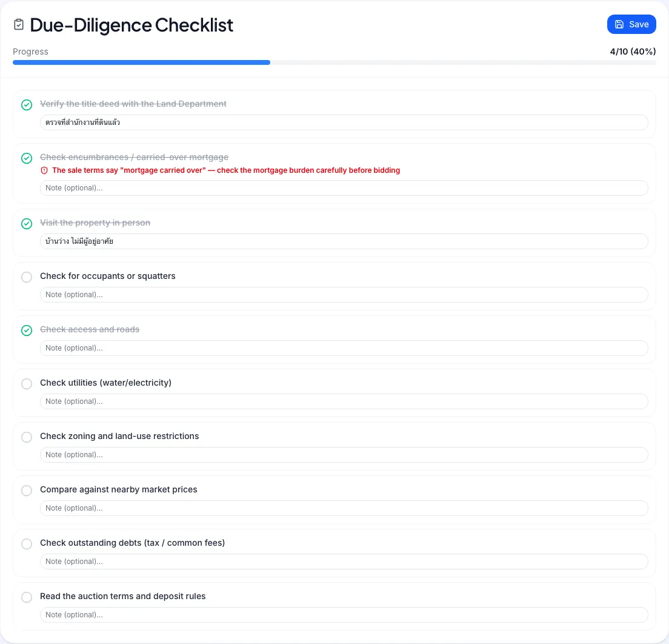This screenshot has height=644, width=669.
Task: Tick Check utilities (water/electricity)
Action: 27,383
